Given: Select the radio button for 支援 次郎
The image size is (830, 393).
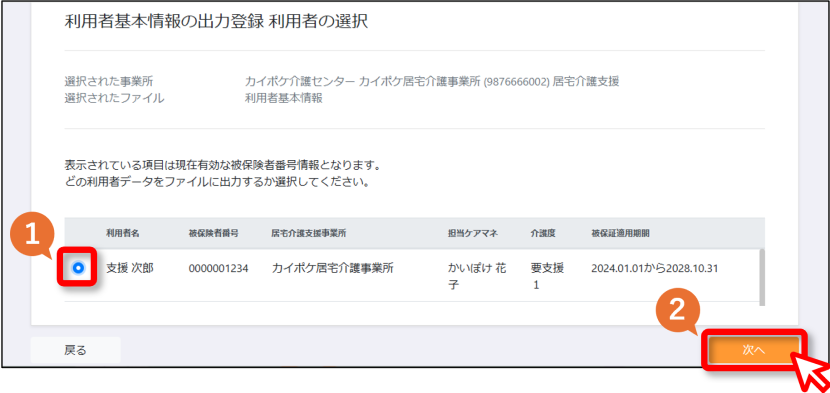Looking at the screenshot, I should pyautogui.click(x=78, y=269).
